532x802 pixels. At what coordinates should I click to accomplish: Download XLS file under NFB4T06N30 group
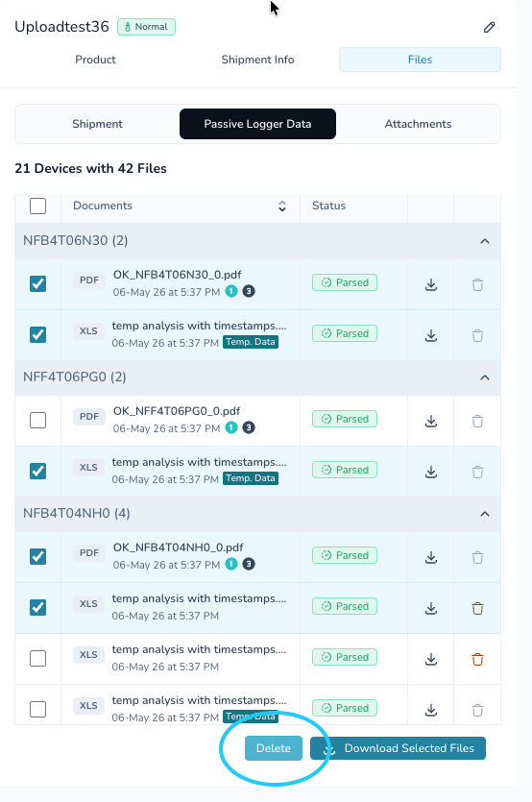point(431,335)
